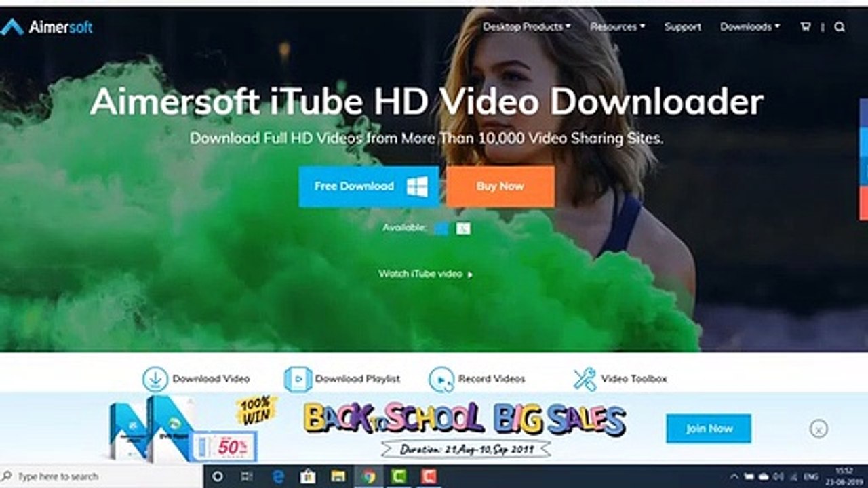Switch to the Record Videos tab
Viewport: 868px width, 488px height.
[492, 379]
